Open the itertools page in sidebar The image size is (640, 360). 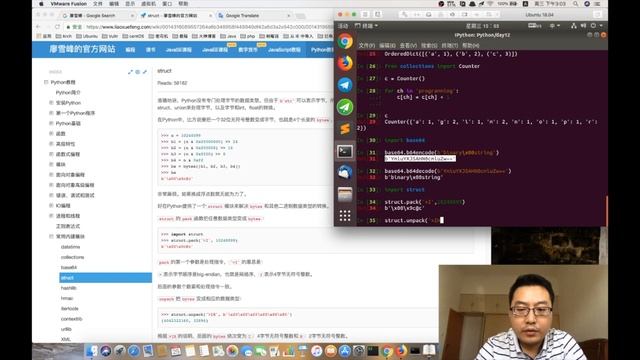click(70, 309)
